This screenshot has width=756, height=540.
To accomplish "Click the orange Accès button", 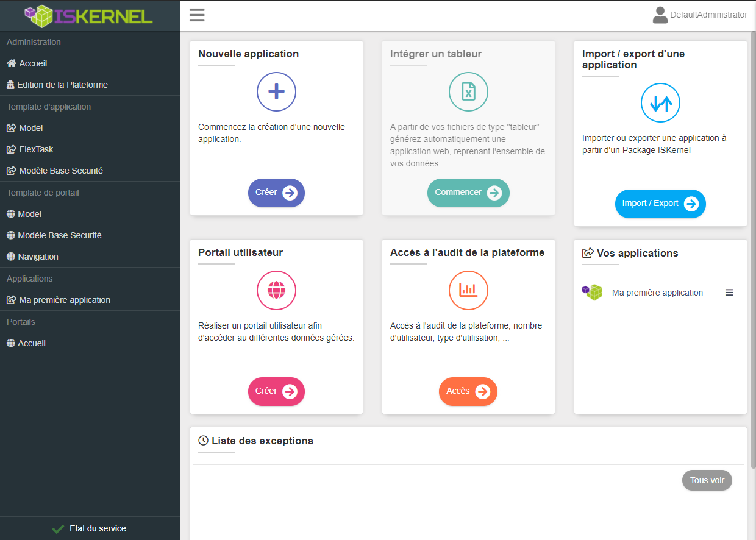I will (x=468, y=391).
